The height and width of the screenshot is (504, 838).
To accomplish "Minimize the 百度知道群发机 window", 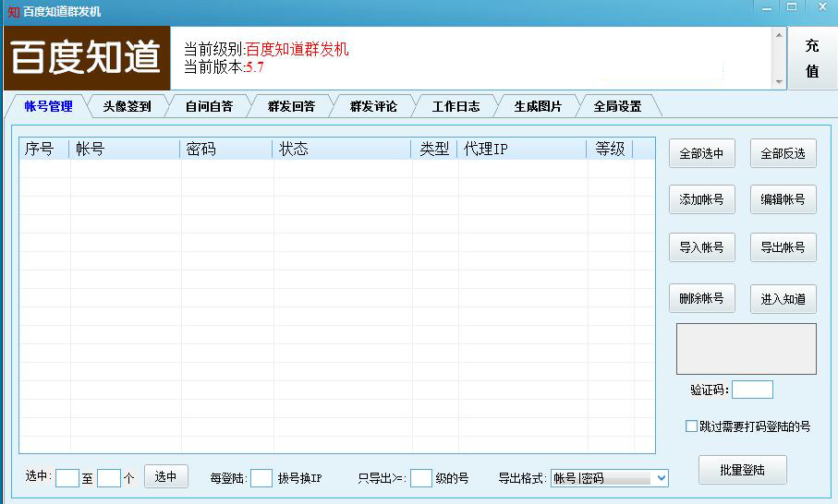I will [767, 7].
